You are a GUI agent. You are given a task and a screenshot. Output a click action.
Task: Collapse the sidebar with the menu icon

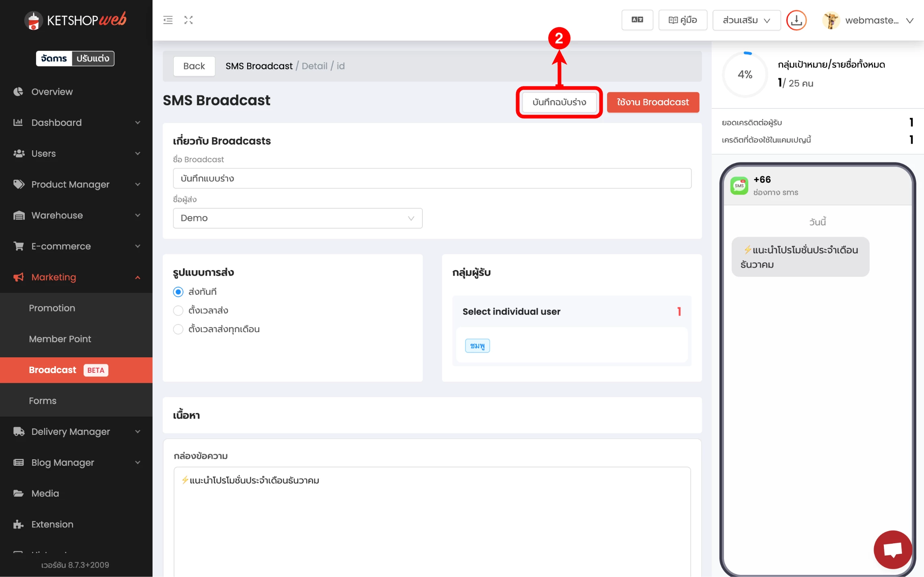click(x=168, y=20)
